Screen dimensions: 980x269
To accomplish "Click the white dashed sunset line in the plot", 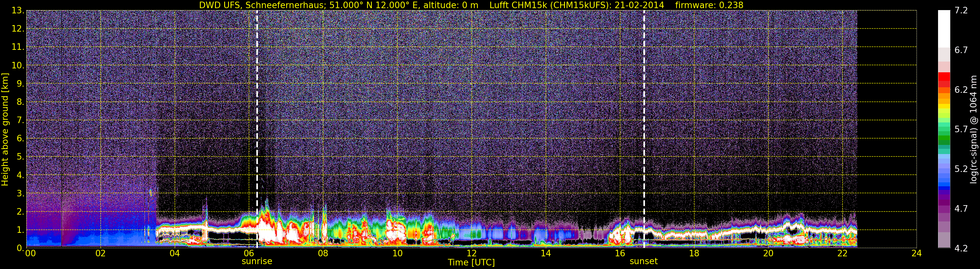I will (644, 129).
